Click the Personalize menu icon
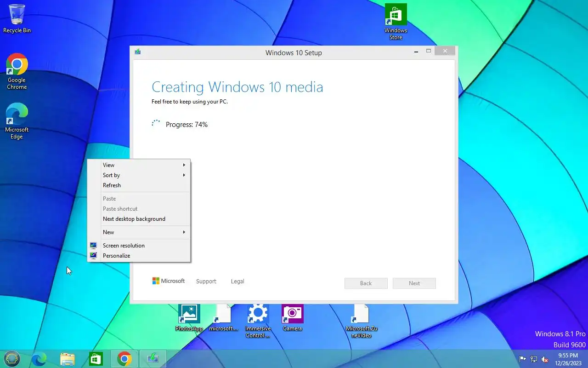 point(93,256)
